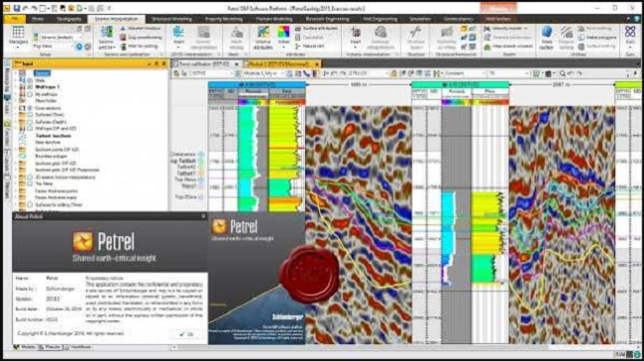Image resolution: width=644 pixels, height=361 pixels.
Task: Open the Colors (rainbow) icon in the ribbon
Action: pos(283,37)
